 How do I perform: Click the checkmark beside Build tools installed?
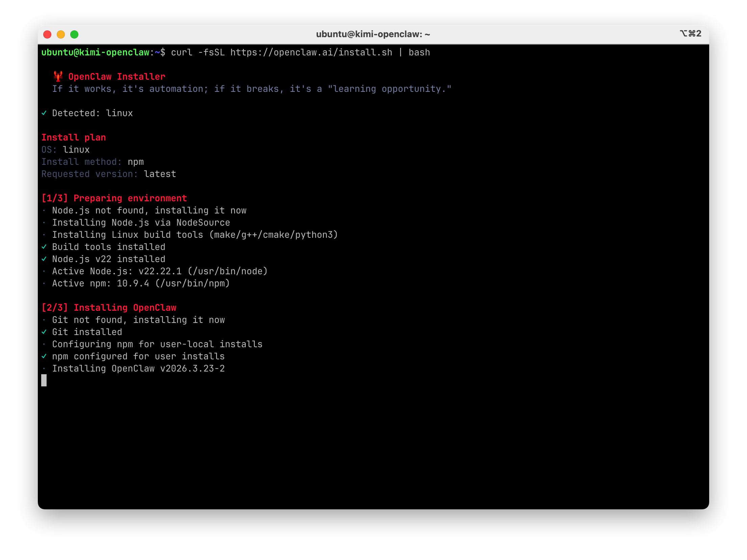click(x=44, y=247)
